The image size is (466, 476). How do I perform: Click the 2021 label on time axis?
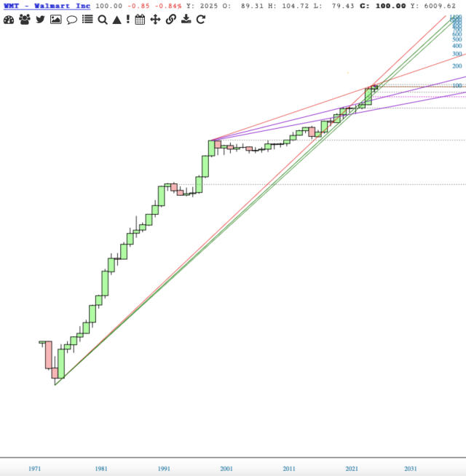352,469
